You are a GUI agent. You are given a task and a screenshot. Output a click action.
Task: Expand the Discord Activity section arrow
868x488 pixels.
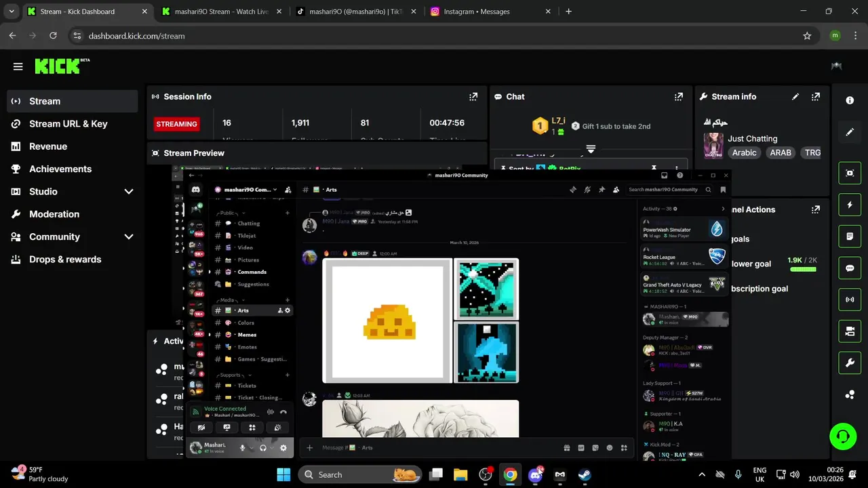[x=723, y=209]
